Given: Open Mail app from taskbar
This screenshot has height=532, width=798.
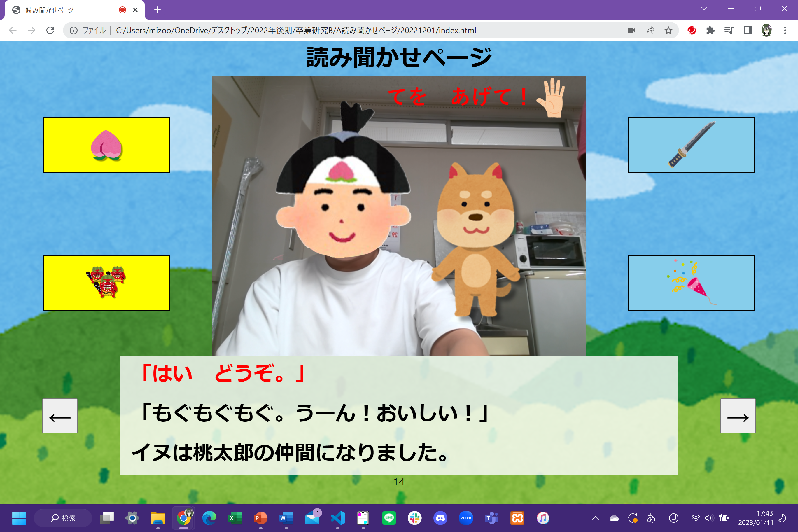Looking at the screenshot, I should (x=312, y=518).
